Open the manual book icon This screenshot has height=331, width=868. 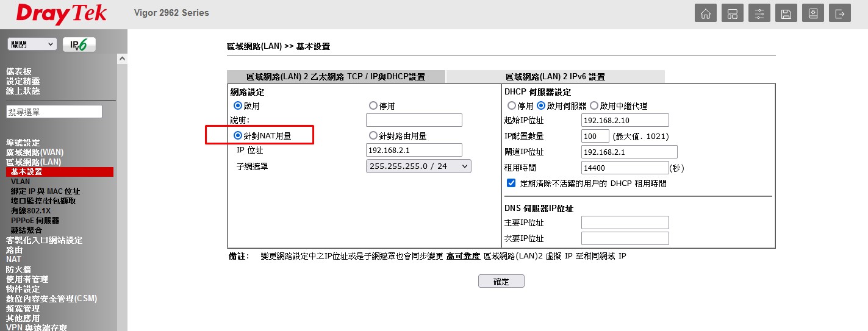pyautogui.click(x=813, y=13)
